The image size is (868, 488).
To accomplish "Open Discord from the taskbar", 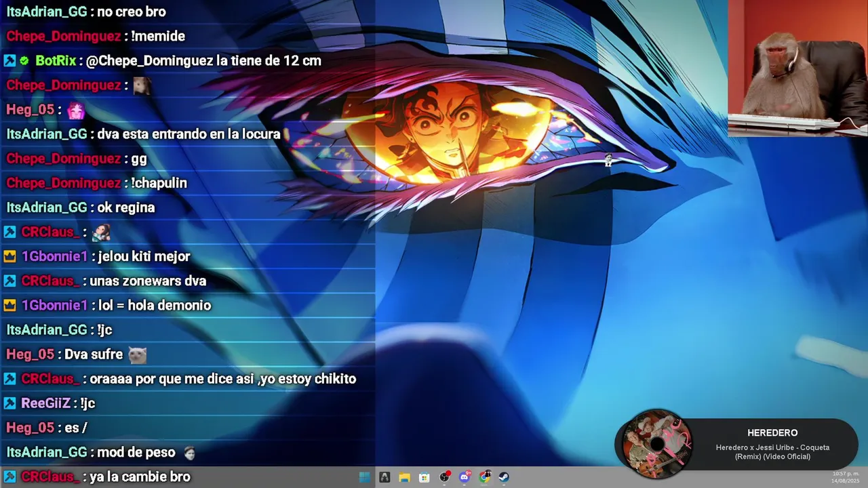I will tap(465, 477).
